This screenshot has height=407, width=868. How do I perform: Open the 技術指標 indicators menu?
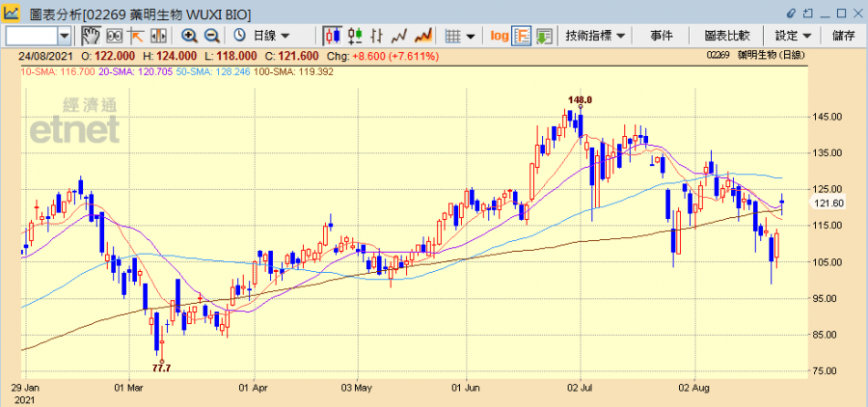[594, 36]
